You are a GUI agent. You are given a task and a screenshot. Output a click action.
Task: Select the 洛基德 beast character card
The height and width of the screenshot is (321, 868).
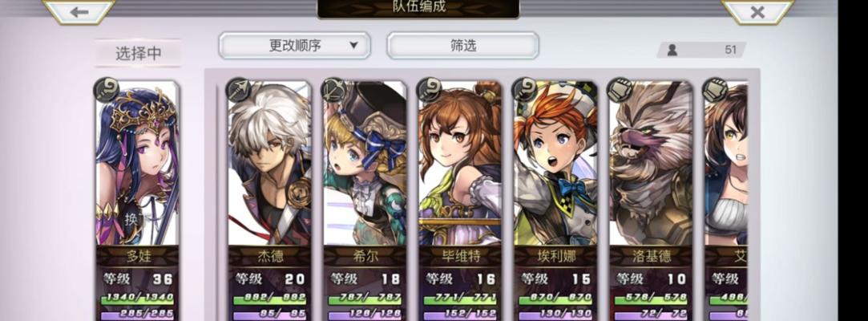(x=651, y=200)
